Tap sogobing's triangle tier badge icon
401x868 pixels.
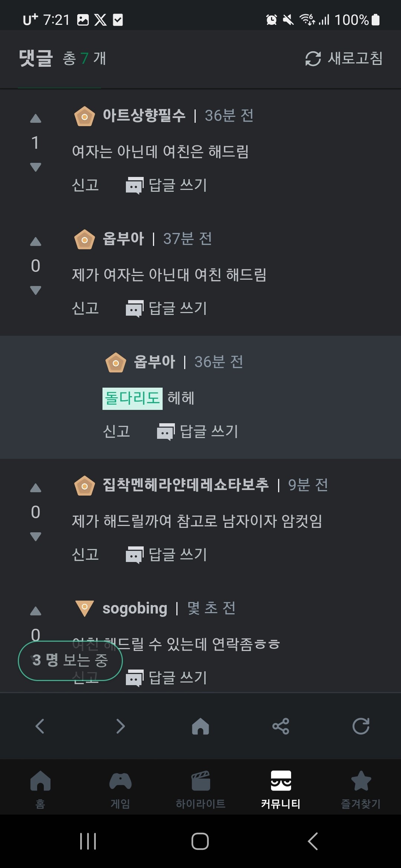coord(85,608)
